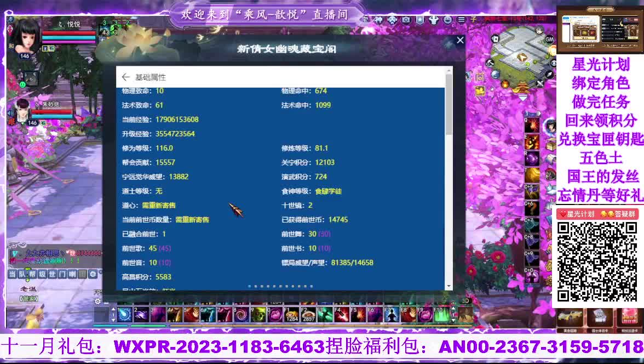The width and height of the screenshot is (644, 364).
Task: Click 升级经验 value 3554723564
Action: pyautogui.click(x=175, y=134)
